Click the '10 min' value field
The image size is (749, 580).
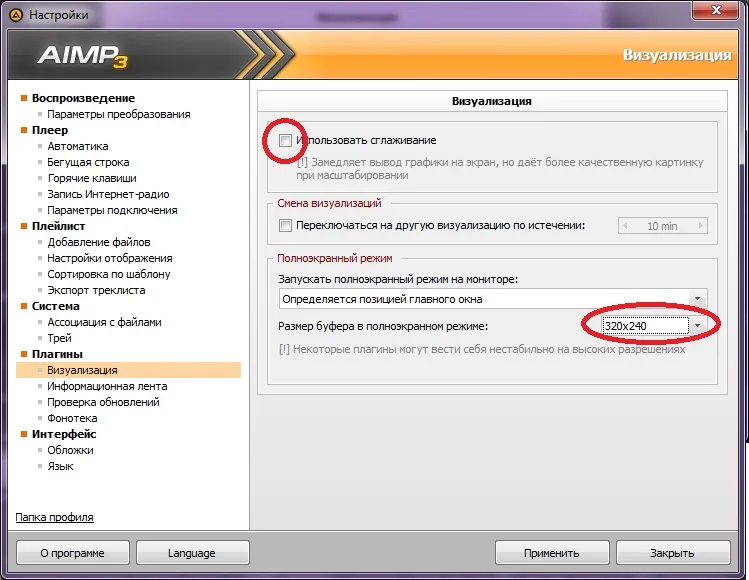(663, 226)
